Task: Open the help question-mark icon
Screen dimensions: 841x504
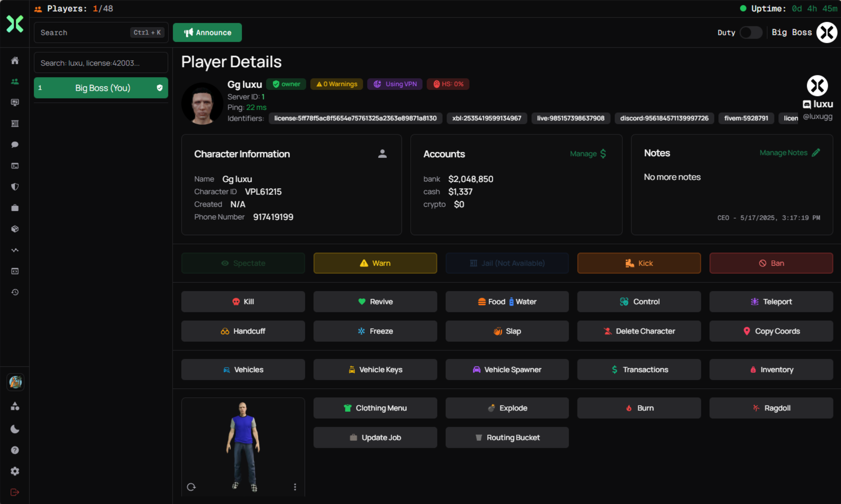Action: point(15,450)
